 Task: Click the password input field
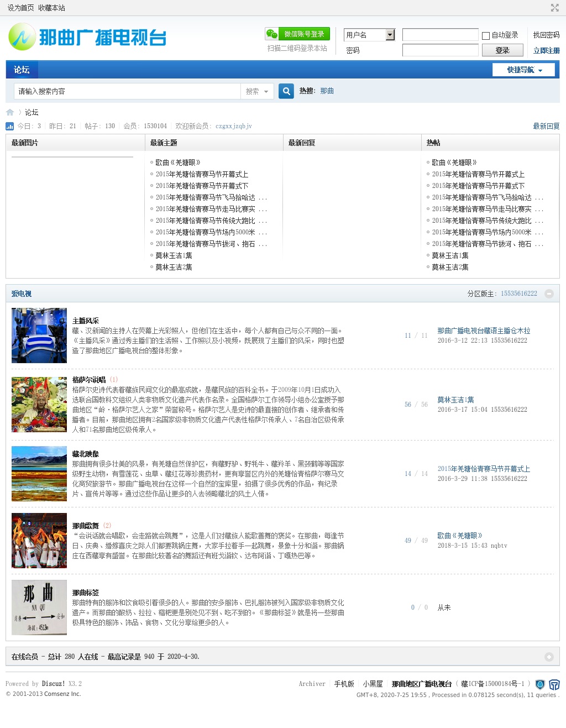pyautogui.click(x=440, y=50)
